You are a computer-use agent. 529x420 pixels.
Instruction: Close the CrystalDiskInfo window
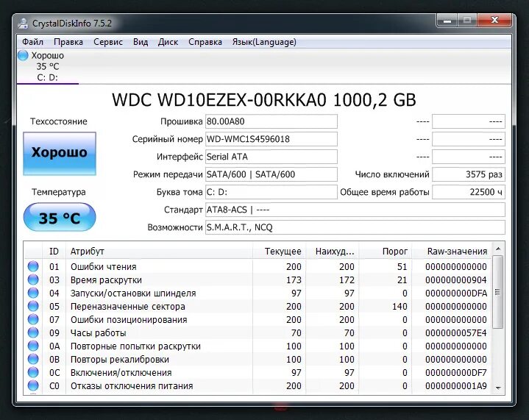494,21
